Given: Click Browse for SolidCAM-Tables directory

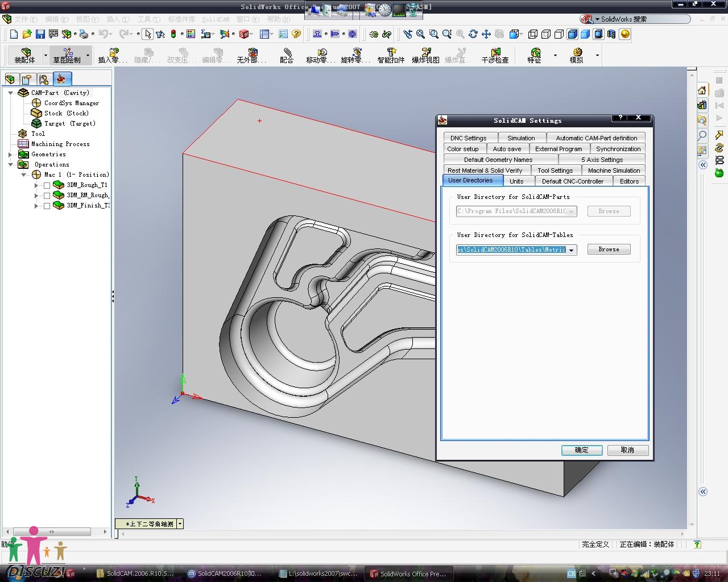Looking at the screenshot, I should coord(609,250).
